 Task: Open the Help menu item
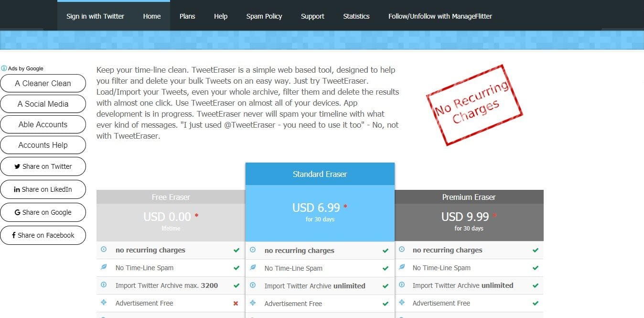coord(221,16)
